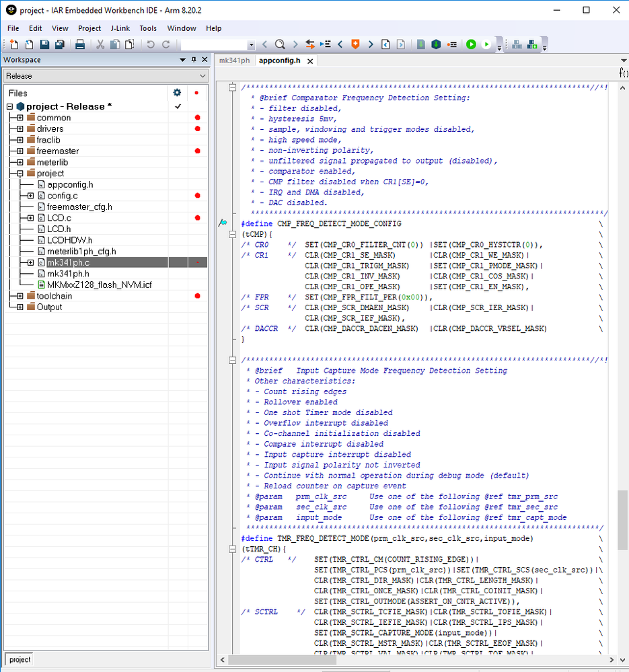
Task: Open Find using the magnifying glass icon
Action: pyautogui.click(x=279, y=44)
